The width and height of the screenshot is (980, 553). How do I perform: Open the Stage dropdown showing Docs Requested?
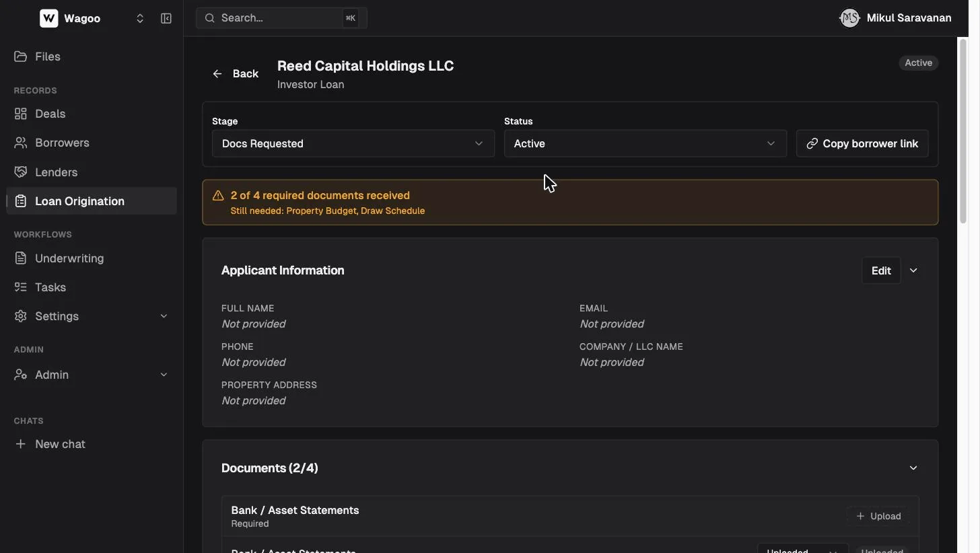click(353, 143)
